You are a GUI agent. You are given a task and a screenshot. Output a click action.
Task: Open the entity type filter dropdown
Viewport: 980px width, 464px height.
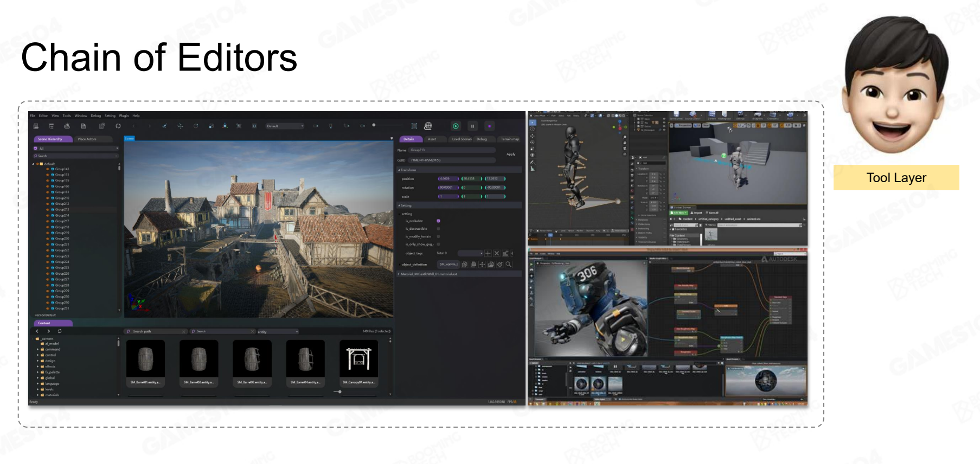(278, 332)
